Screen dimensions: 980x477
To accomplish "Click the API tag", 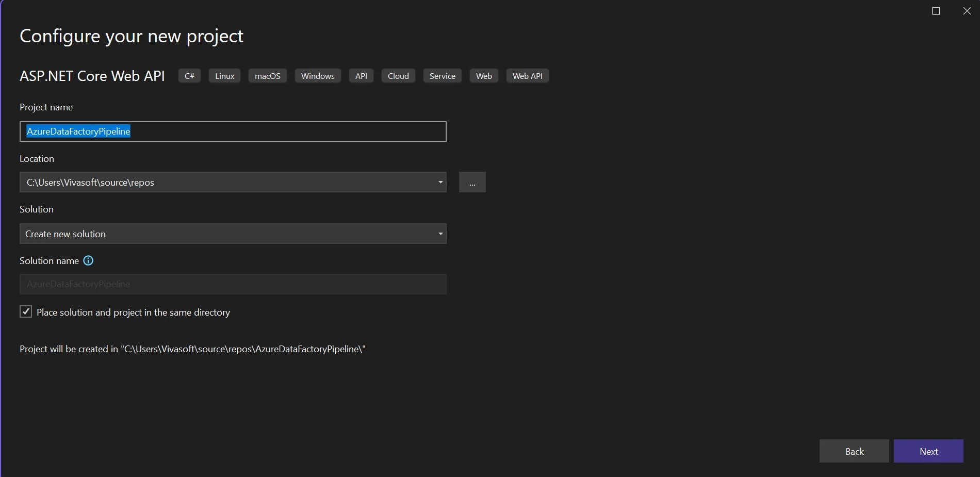I will click(x=361, y=76).
